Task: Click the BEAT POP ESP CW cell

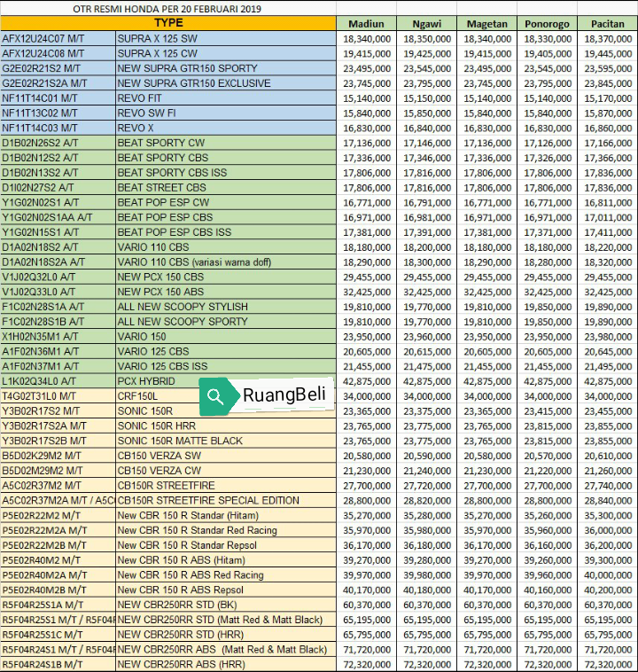Action: [x=226, y=202]
